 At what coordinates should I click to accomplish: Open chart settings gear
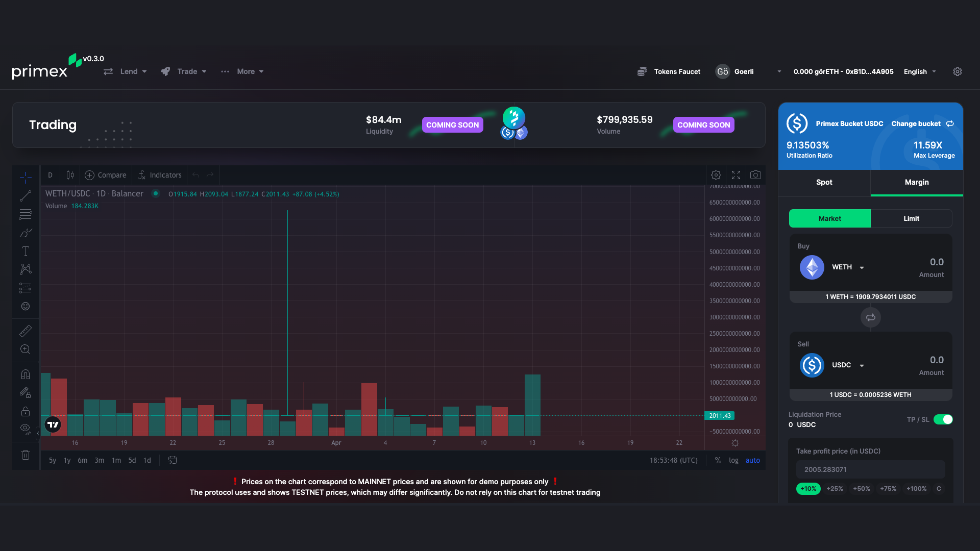[716, 175]
